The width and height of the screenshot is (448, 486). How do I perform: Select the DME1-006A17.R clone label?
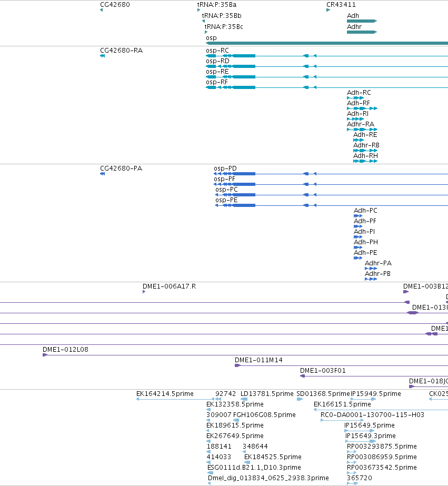[169, 286]
